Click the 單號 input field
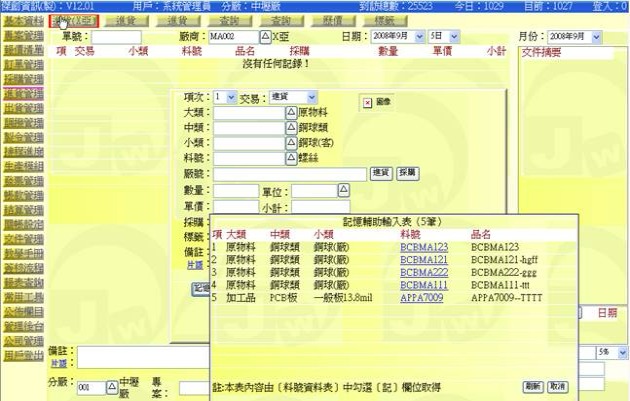 point(110,36)
